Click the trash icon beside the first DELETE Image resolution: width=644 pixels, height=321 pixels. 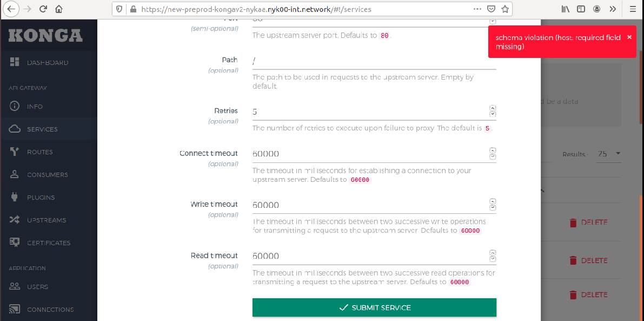point(573,222)
